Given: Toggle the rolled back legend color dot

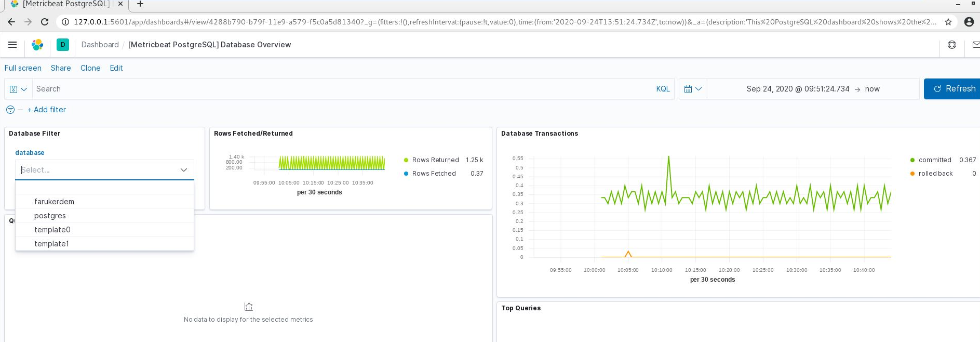Looking at the screenshot, I should (912, 174).
